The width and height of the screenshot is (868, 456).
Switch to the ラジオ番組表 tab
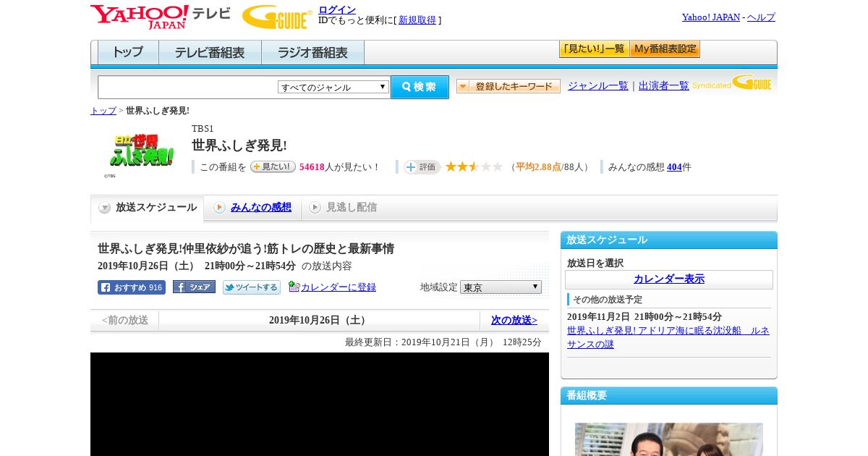(x=312, y=53)
